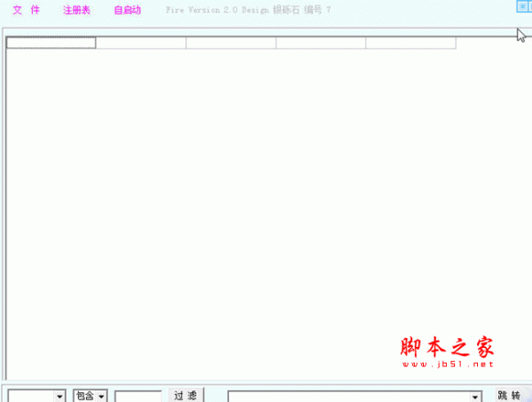This screenshot has width=532, height=402.
Task: Focus the filter text input beside 过滤
Action: pyautogui.click(x=138, y=397)
